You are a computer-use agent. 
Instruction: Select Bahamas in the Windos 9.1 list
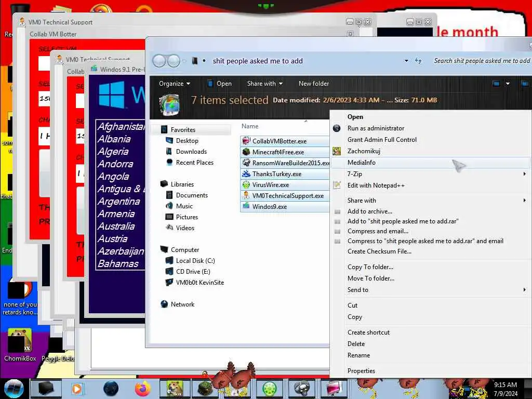click(x=118, y=263)
